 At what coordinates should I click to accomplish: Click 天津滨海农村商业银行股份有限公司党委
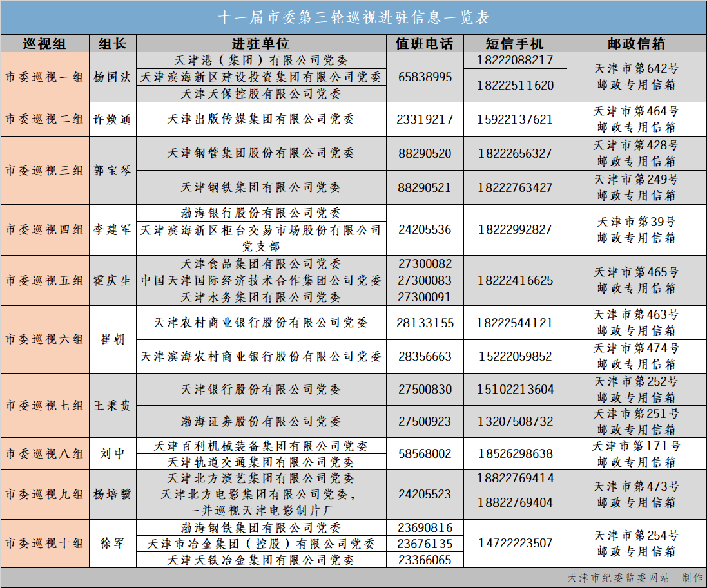(x=261, y=356)
